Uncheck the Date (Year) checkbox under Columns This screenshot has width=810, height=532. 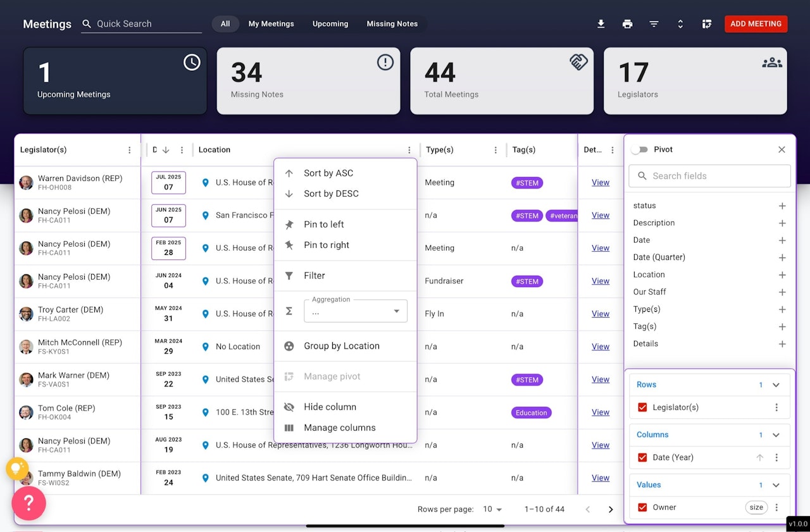(642, 457)
